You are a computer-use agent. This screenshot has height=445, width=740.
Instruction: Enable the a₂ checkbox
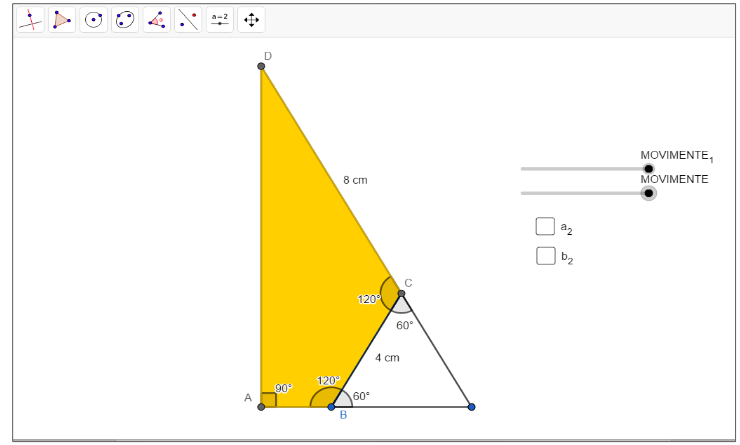pyautogui.click(x=545, y=226)
